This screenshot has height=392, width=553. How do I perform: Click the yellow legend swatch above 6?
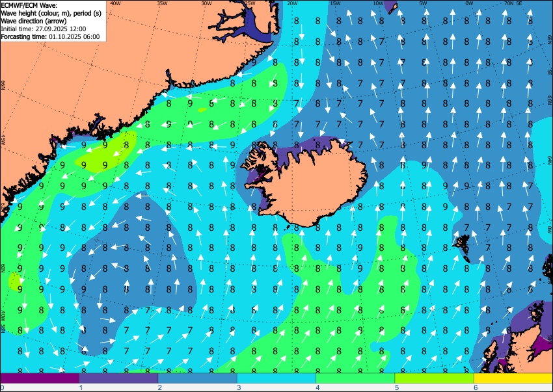[x=513, y=378]
